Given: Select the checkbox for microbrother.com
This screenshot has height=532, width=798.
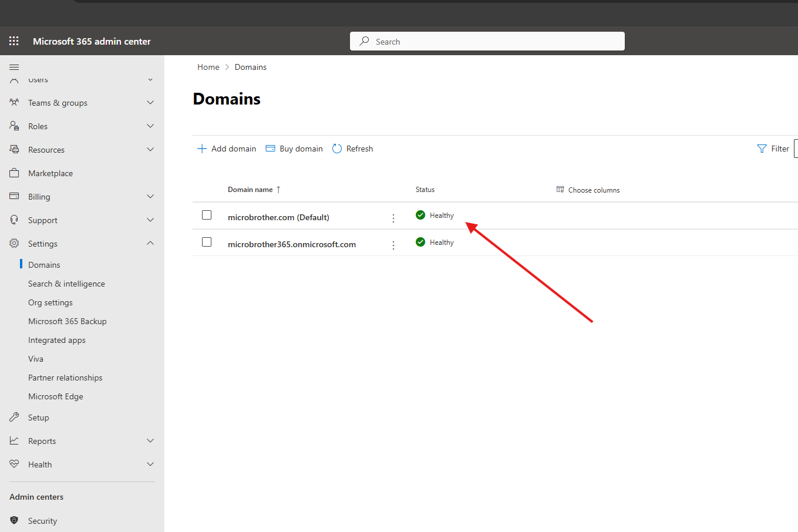Looking at the screenshot, I should pos(207,215).
